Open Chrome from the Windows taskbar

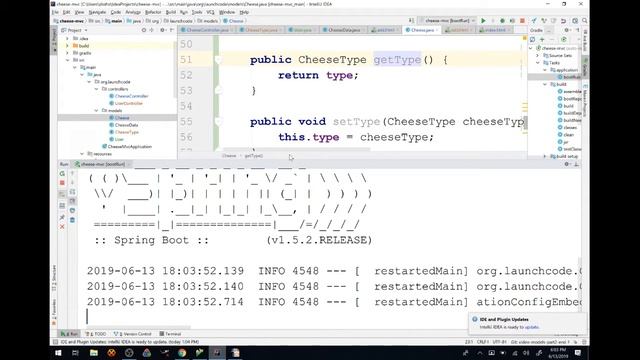[x=182, y=353]
